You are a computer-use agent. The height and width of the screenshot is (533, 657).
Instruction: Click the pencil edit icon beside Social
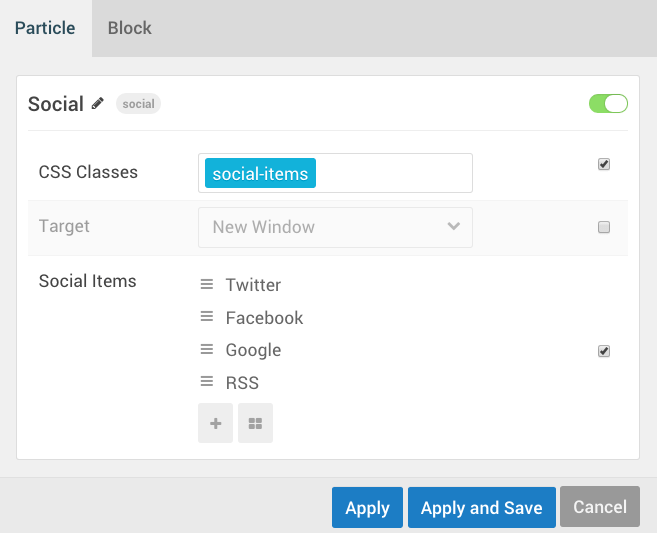pos(98,103)
